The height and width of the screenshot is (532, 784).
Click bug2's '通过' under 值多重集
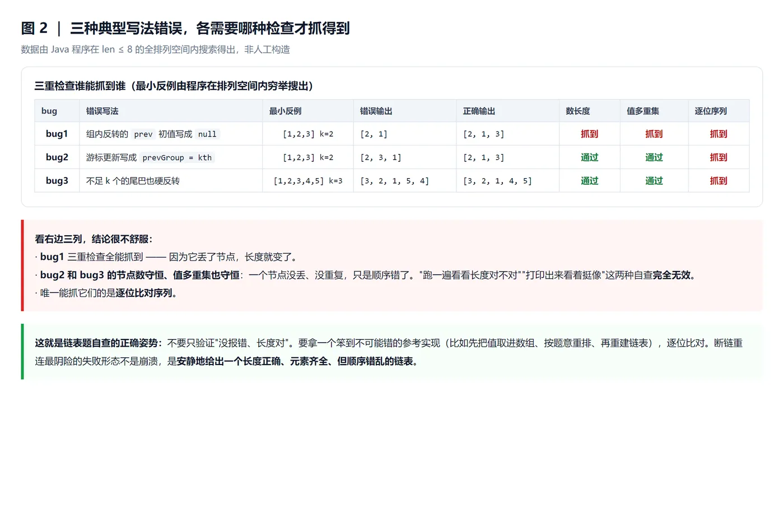pyautogui.click(x=654, y=157)
